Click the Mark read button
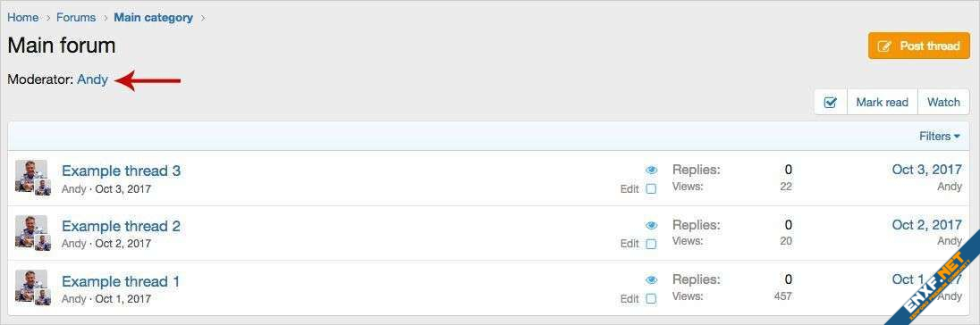Viewport: 980px width, 325px height. tap(882, 103)
